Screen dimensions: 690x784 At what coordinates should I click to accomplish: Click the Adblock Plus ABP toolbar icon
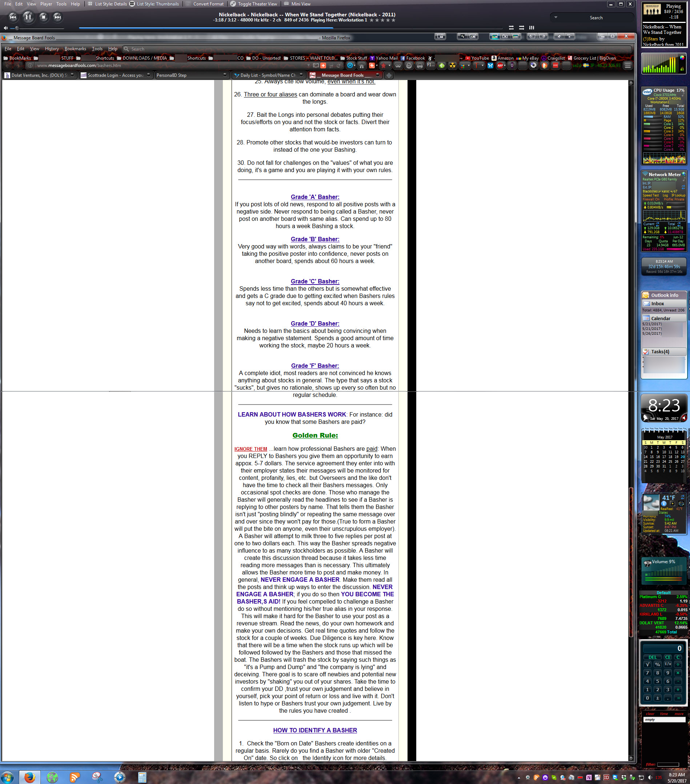point(501,65)
